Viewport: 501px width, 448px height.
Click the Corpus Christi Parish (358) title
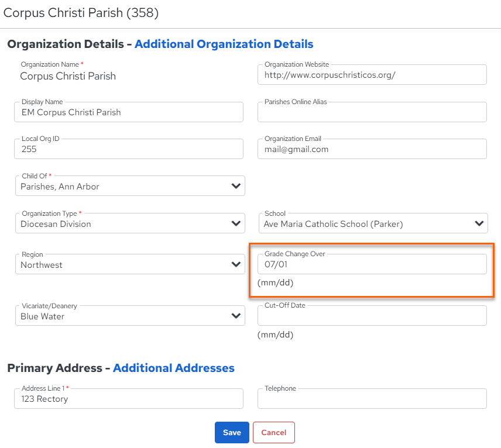click(x=81, y=13)
